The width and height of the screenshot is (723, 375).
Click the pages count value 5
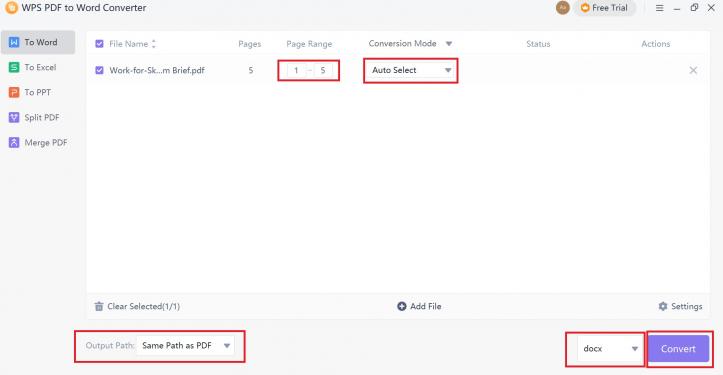point(250,70)
